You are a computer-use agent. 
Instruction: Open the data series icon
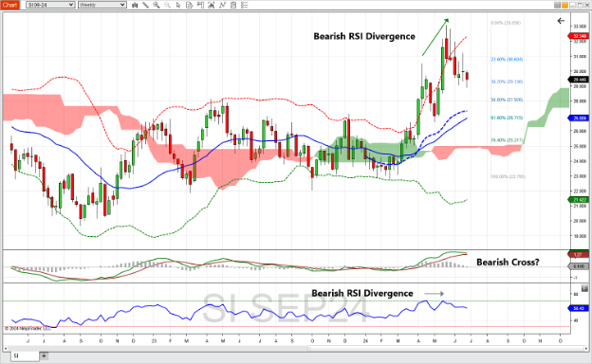(211, 5)
